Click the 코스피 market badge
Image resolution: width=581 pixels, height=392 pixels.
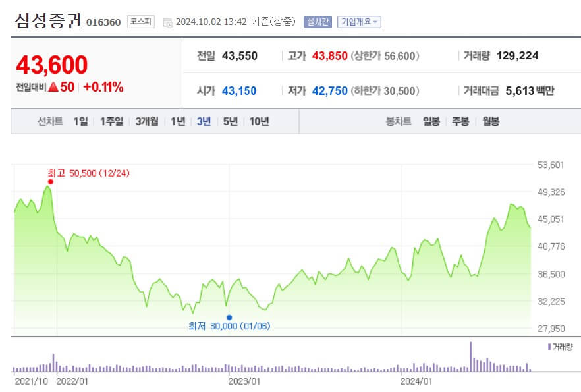142,20
